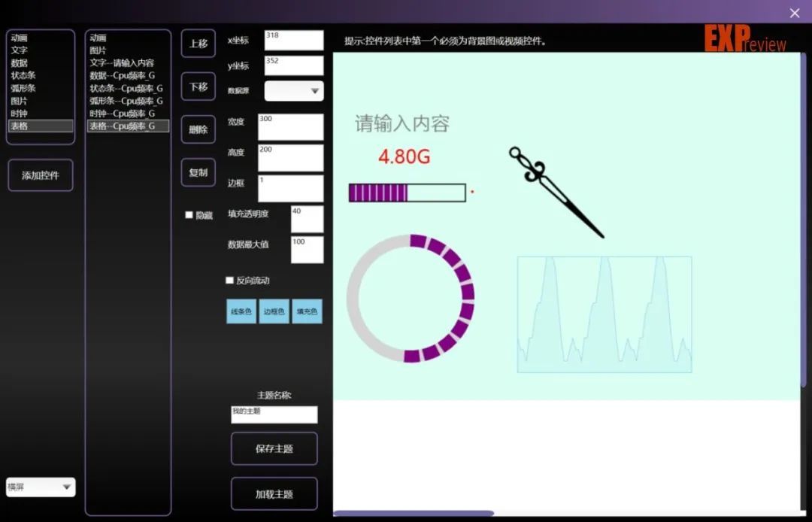
Task: Click the 下移 move down button
Action: [198, 86]
